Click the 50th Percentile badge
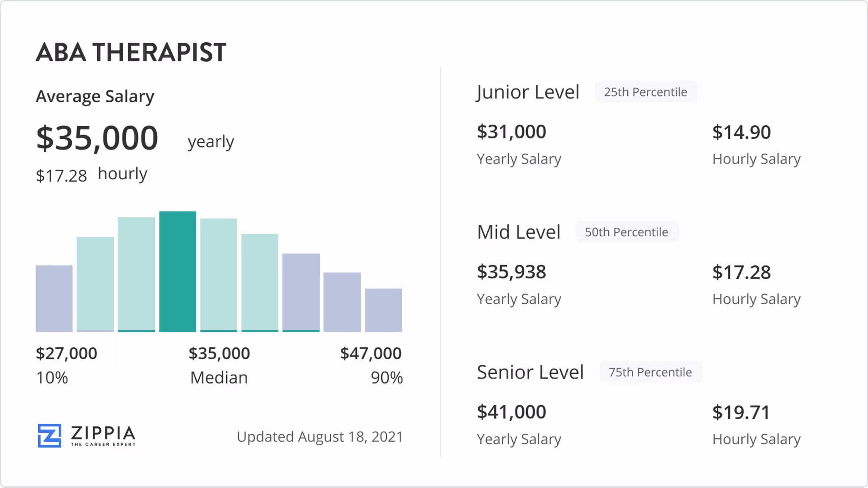The height and width of the screenshot is (488, 868). (627, 232)
